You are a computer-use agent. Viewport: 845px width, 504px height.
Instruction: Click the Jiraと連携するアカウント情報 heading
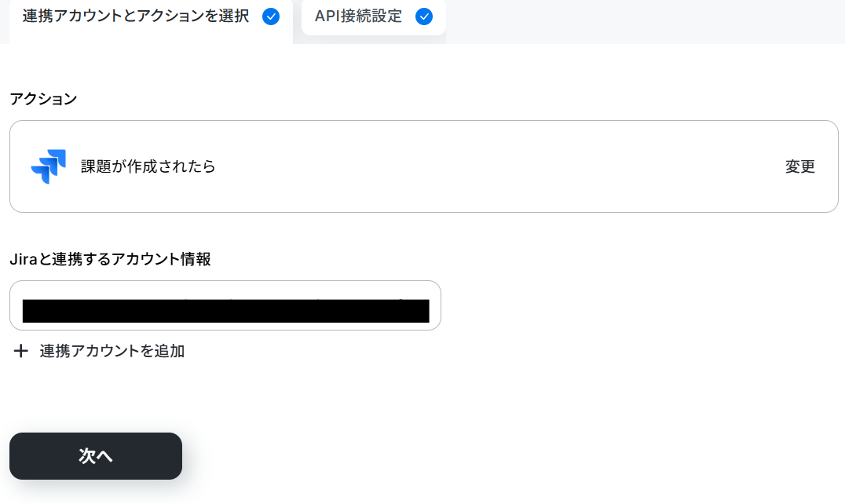(110, 259)
